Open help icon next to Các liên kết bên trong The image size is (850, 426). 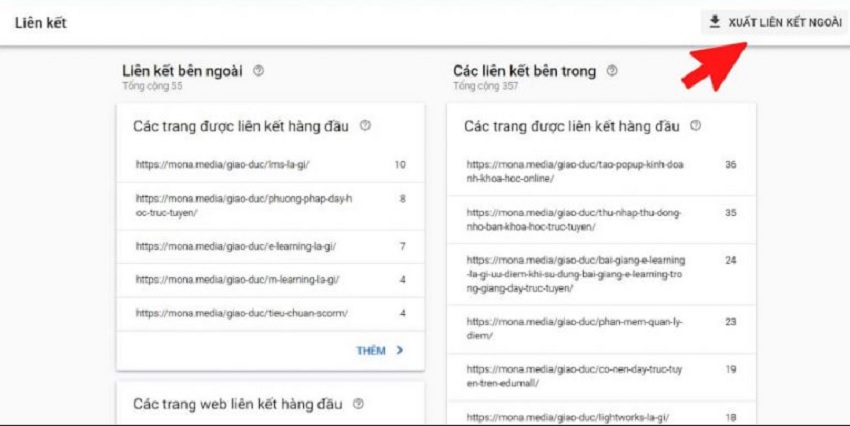point(612,70)
